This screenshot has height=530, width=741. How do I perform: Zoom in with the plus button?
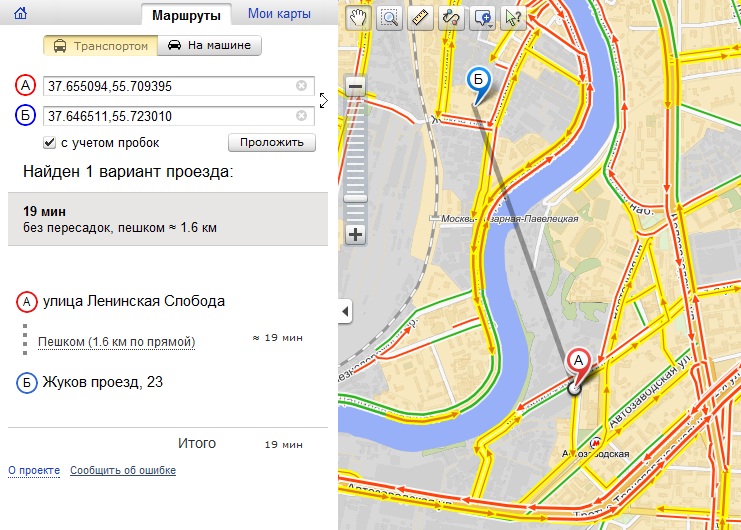click(356, 235)
